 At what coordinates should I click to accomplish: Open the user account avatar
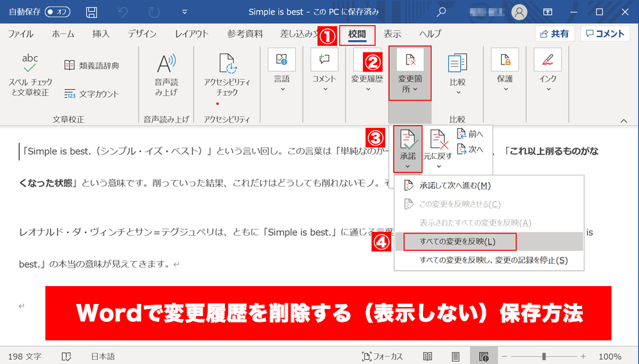coord(519,12)
